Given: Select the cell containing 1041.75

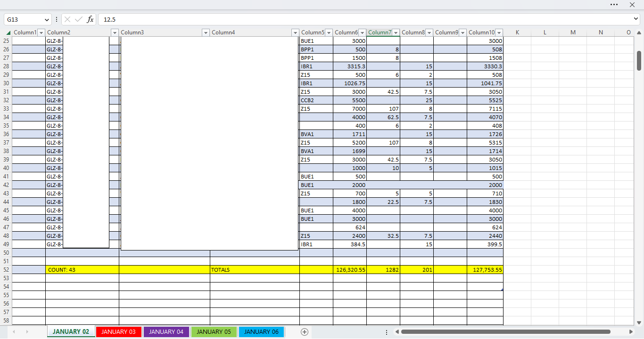Looking at the screenshot, I should 485,83.
